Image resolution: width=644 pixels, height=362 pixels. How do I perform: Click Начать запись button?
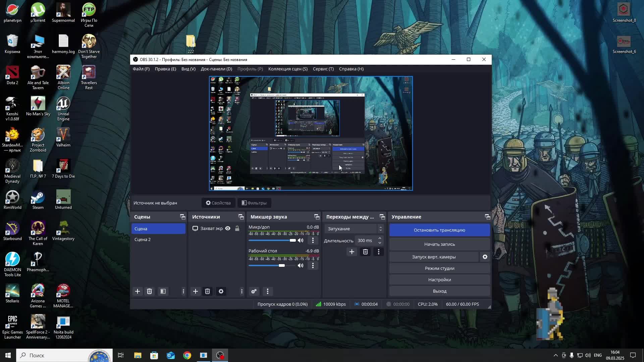tap(439, 244)
